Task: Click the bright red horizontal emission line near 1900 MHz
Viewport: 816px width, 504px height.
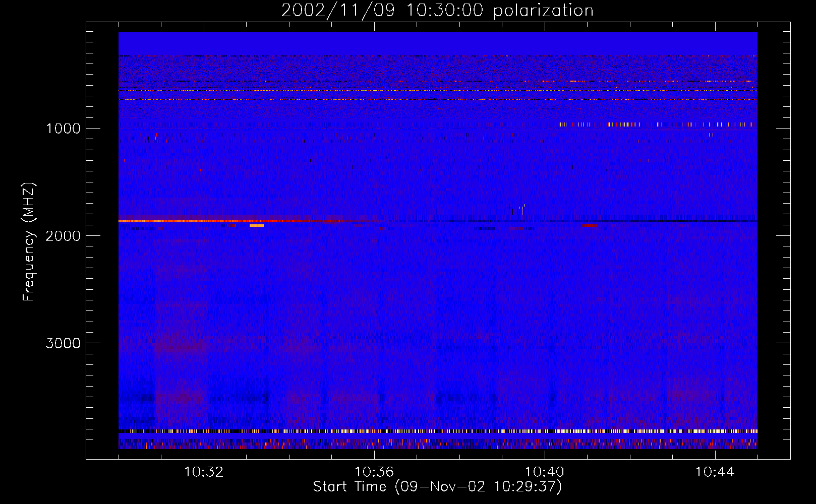Action: (247, 221)
